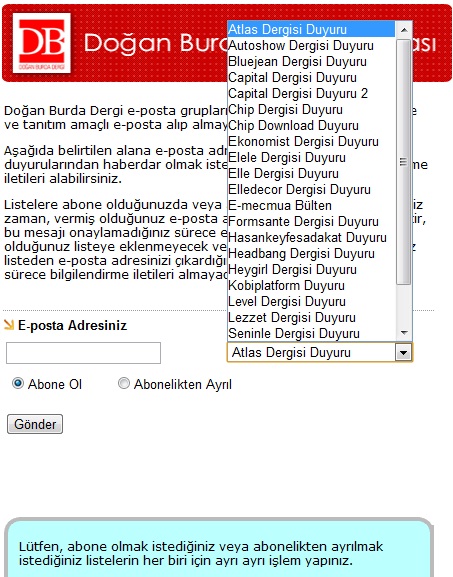
Task: Choose Headbang Dergisi Duyuru in list
Action: pos(311,253)
